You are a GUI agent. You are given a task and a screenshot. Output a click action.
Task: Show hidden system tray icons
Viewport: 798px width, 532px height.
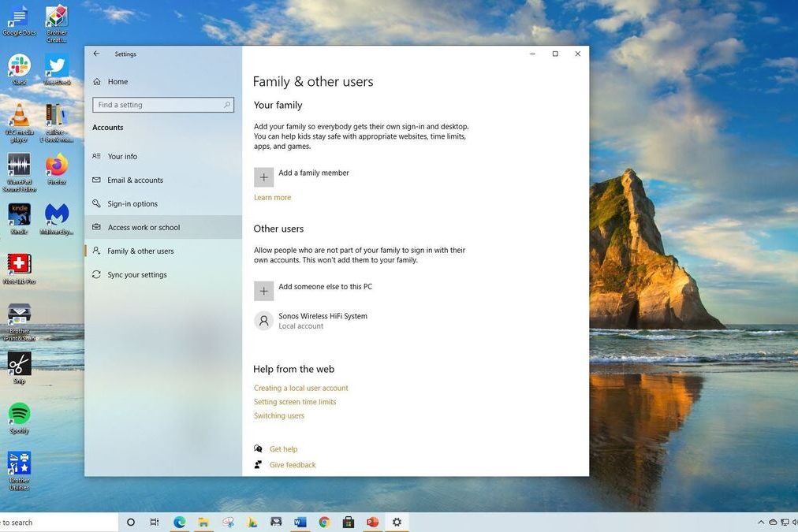(x=761, y=523)
